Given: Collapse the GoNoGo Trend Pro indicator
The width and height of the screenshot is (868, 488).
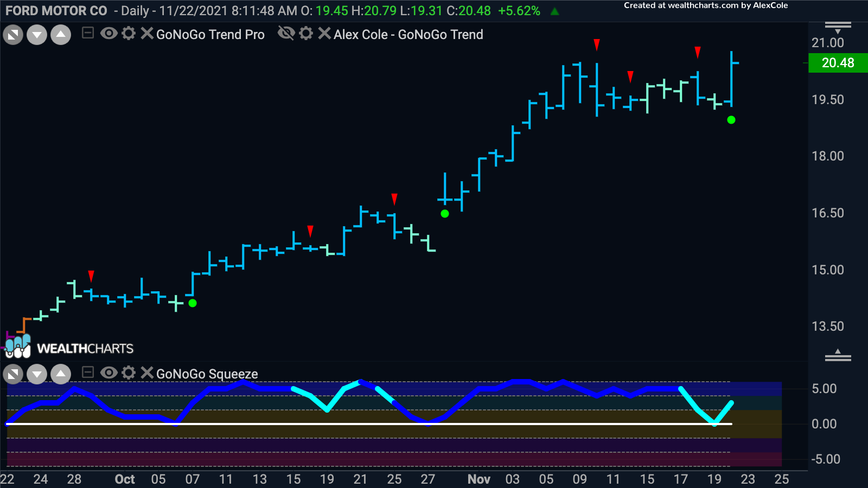Looking at the screenshot, I should tap(88, 34).
